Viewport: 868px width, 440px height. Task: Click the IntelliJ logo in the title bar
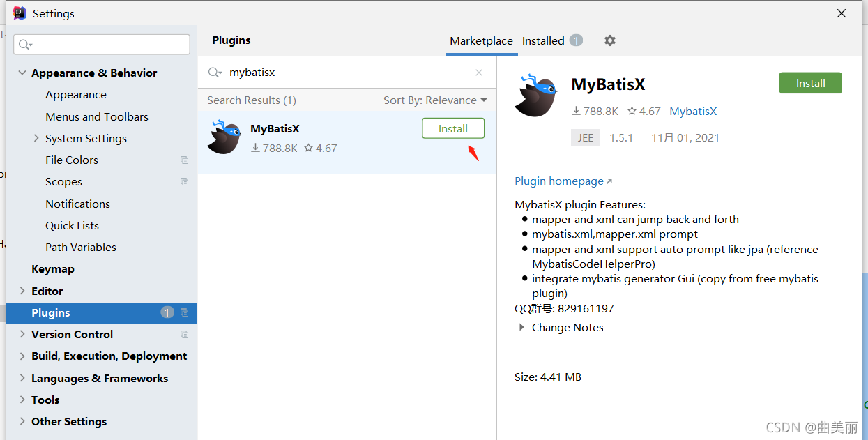point(20,13)
